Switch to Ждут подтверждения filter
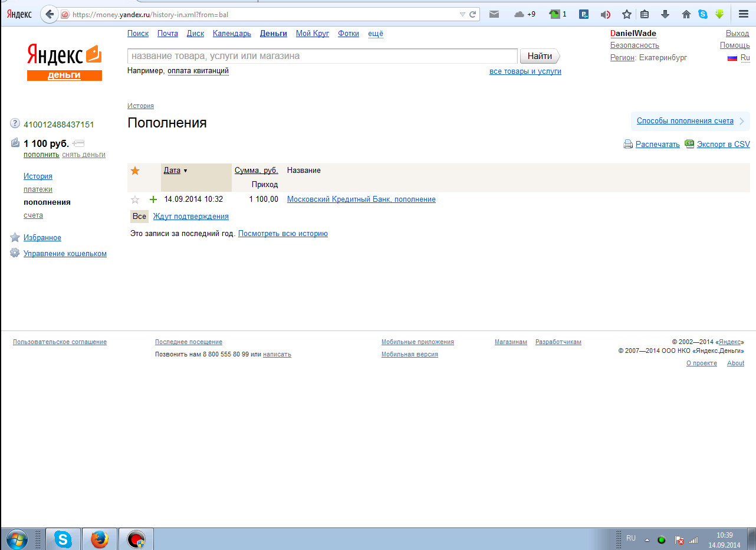 (191, 217)
